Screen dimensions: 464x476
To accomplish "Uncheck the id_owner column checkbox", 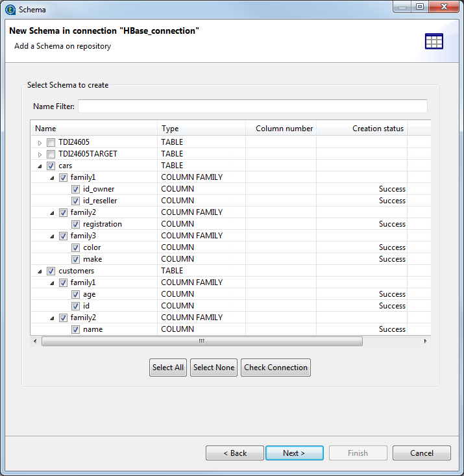I will pos(76,189).
